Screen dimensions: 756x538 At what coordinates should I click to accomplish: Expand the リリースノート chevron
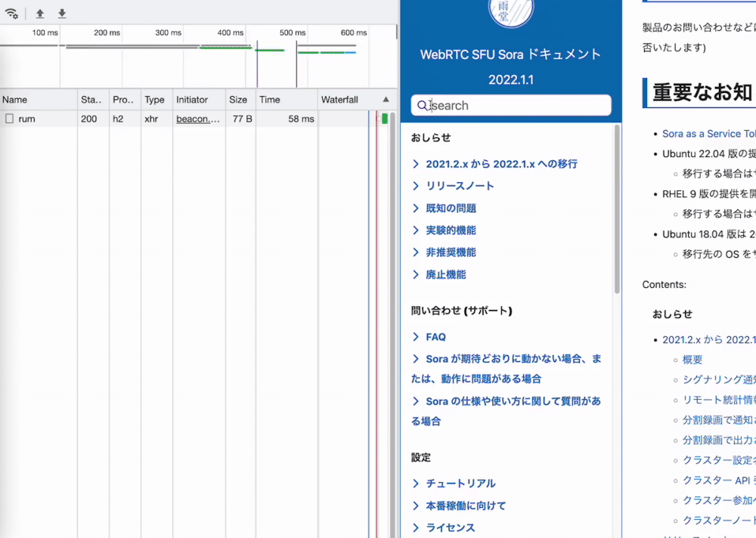(x=416, y=186)
